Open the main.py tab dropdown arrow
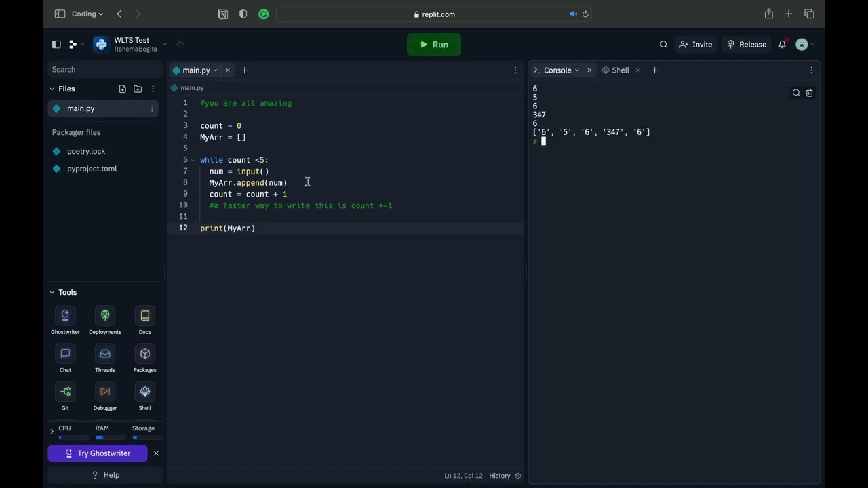 pos(216,70)
